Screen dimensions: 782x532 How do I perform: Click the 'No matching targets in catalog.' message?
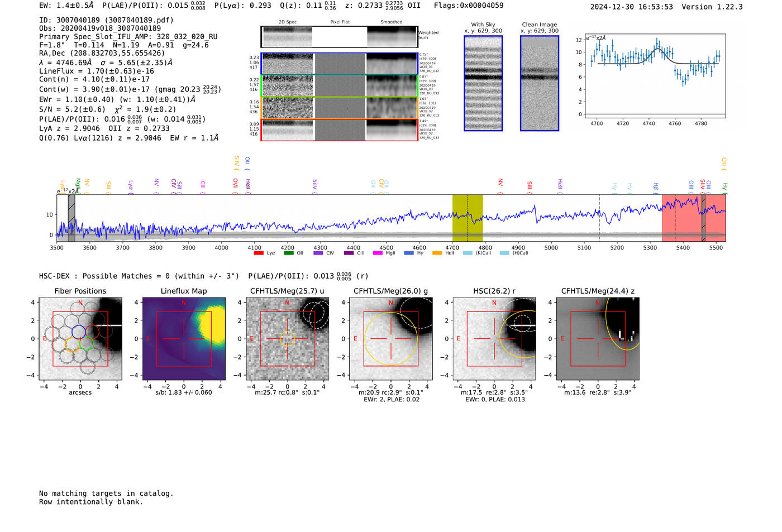(106, 493)
